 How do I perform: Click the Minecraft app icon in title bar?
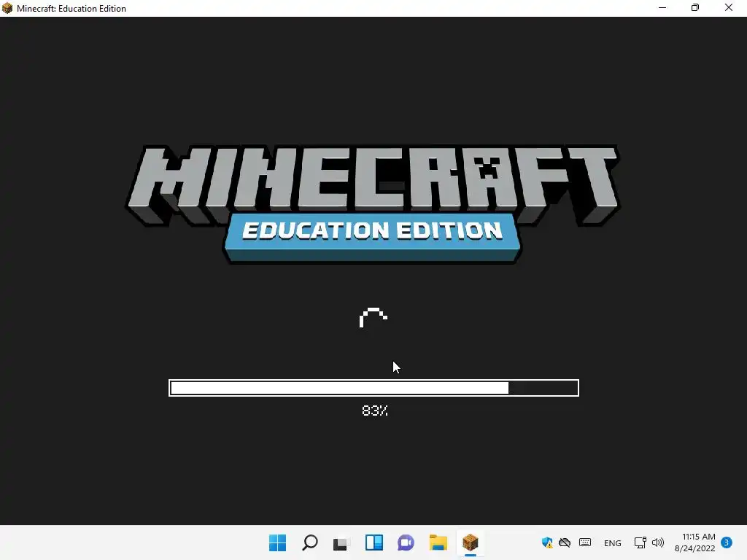pyautogui.click(x=7, y=8)
